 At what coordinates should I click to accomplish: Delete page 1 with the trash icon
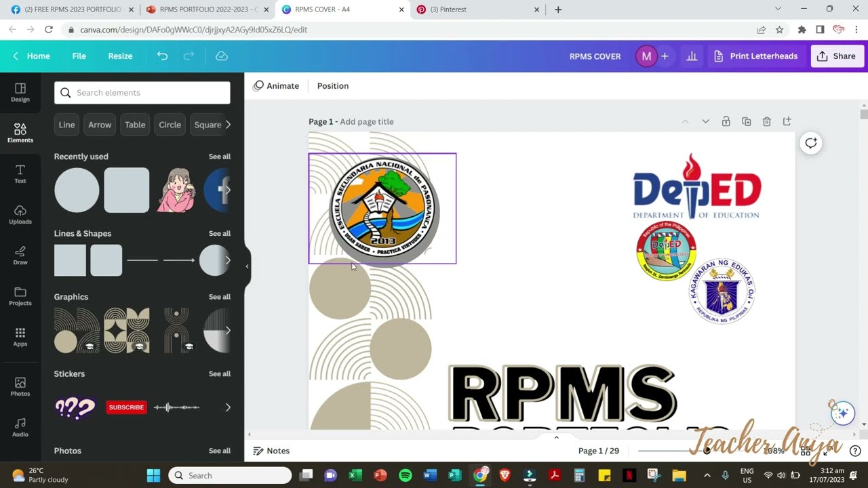766,121
